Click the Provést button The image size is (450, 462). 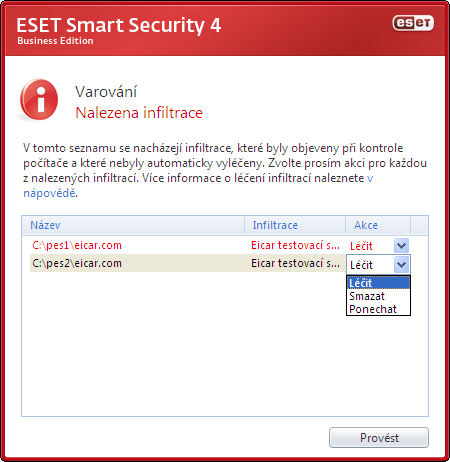pos(379,437)
